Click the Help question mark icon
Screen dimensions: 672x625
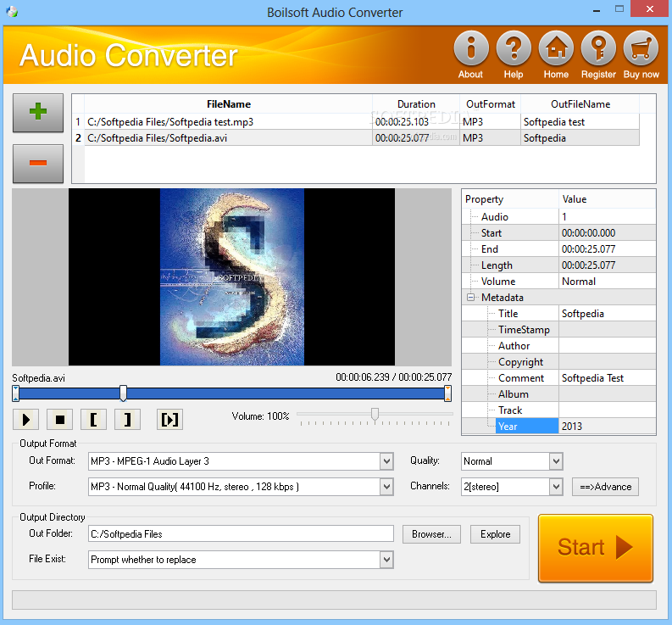tap(514, 48)
